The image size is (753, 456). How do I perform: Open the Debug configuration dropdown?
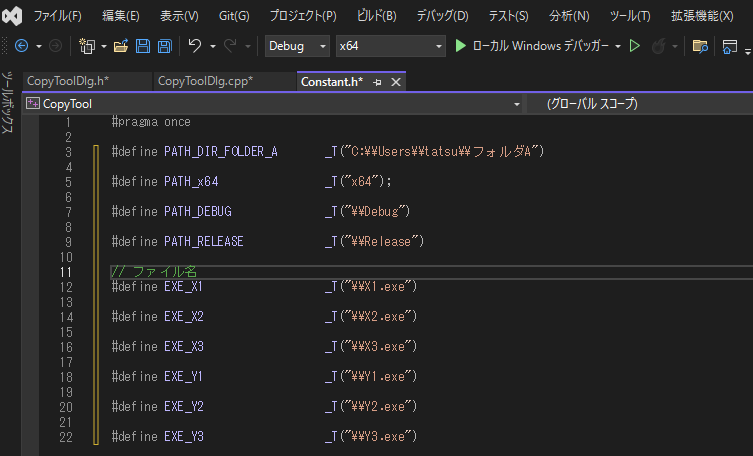coord(297,46)
